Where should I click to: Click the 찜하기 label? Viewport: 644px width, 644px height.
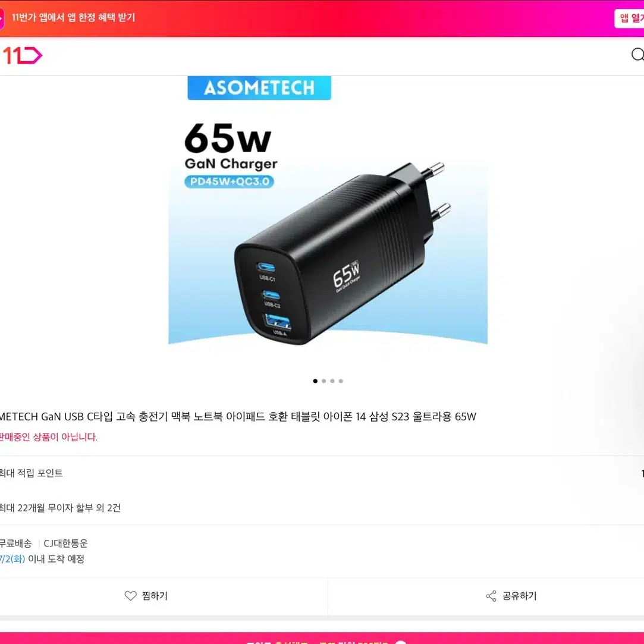tap(155, 596)
